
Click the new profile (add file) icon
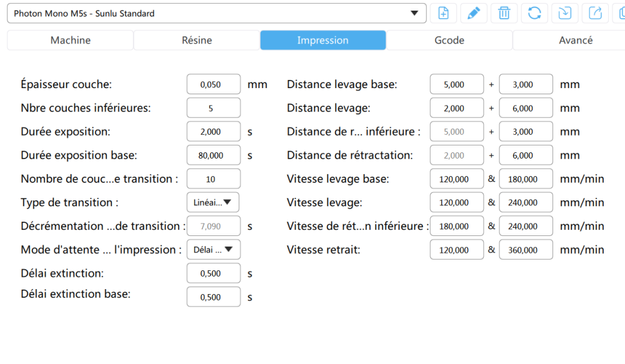(444, 13)
